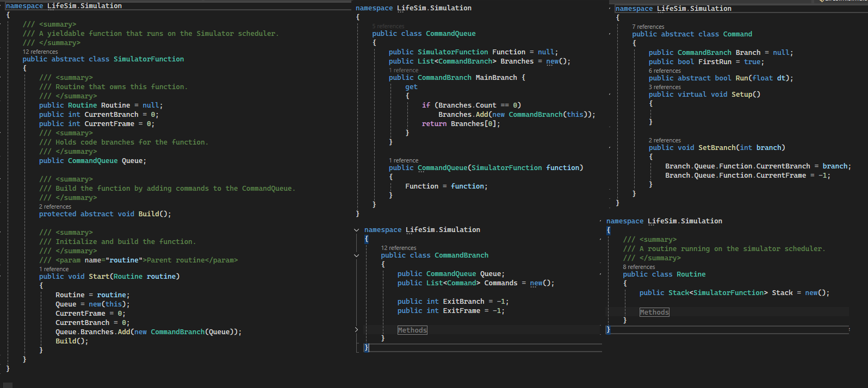
Task: Show 2 references above SetBranch method
Action: pyautogui.click(x=665, y=140)
